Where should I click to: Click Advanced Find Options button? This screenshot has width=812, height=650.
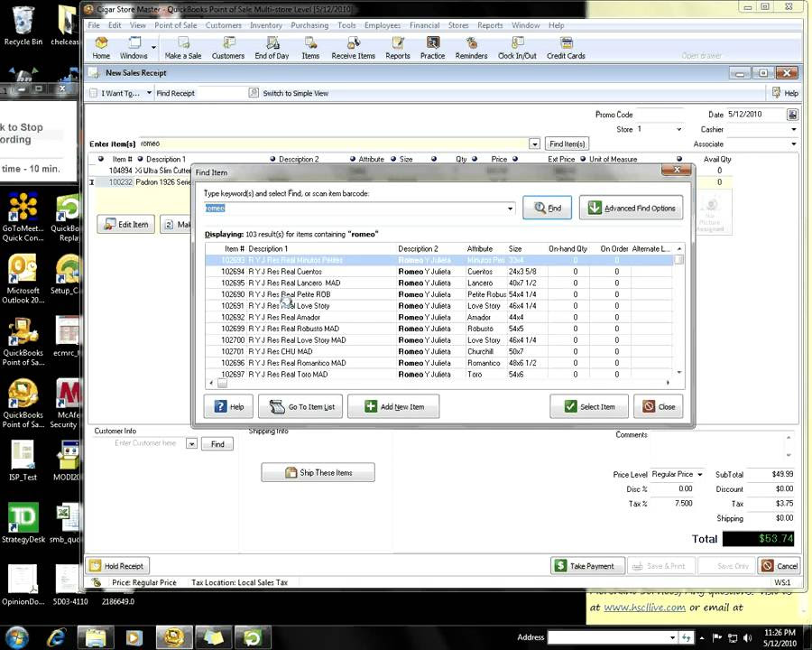pyautogui.click(x=631, y=208)
